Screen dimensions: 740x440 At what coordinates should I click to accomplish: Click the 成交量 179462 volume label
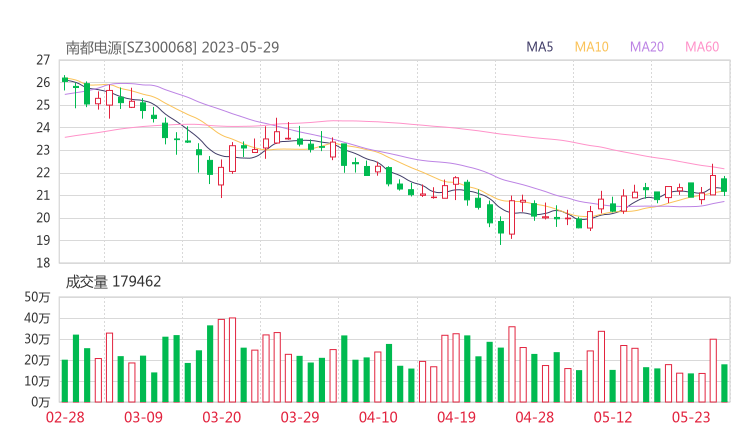click(x=113, y=282)
